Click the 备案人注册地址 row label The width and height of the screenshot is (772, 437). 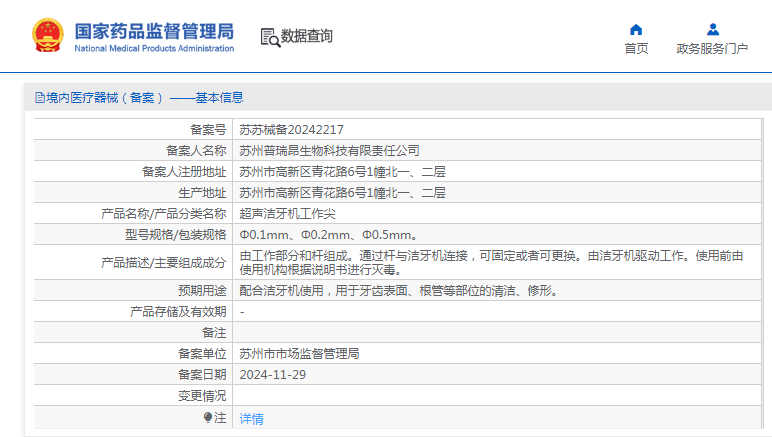(184, 172)
